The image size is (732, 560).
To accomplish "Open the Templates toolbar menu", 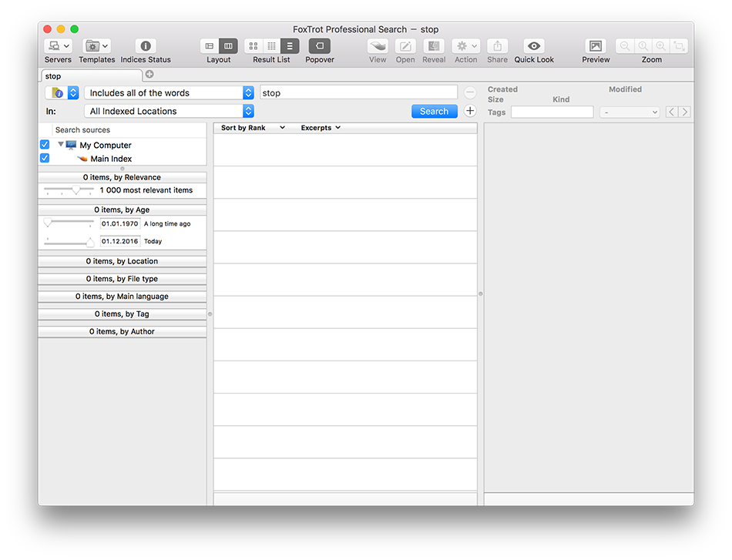I will point(96,45).
